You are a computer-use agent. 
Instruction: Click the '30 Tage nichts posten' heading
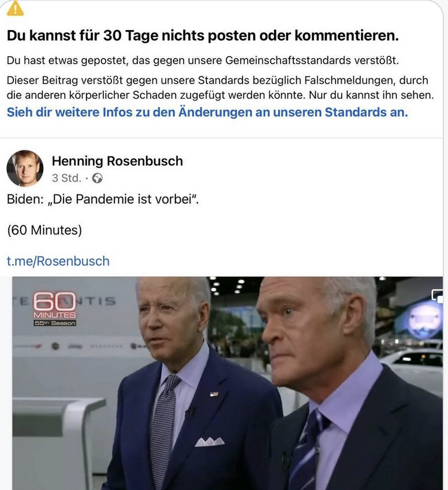click(203, 35)
